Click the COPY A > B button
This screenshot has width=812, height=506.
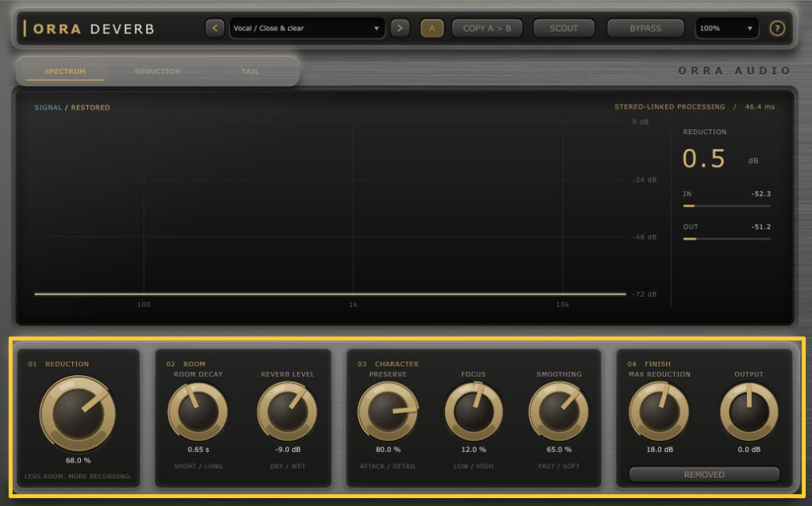pos(487,28)
